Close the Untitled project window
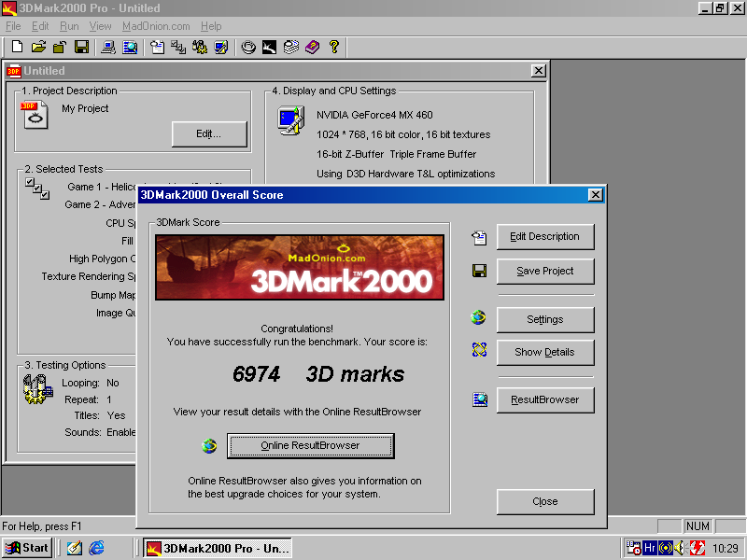The height and width of the screenshot is (560, 747). (539, 71)
